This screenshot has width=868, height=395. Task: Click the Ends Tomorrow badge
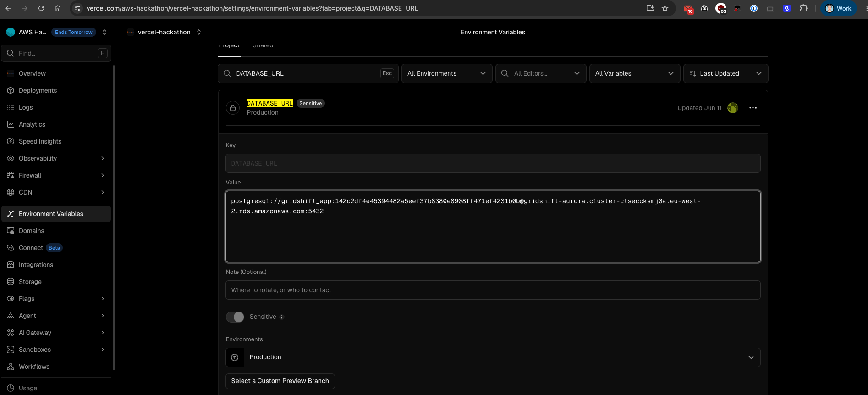[x=74, y=32]
